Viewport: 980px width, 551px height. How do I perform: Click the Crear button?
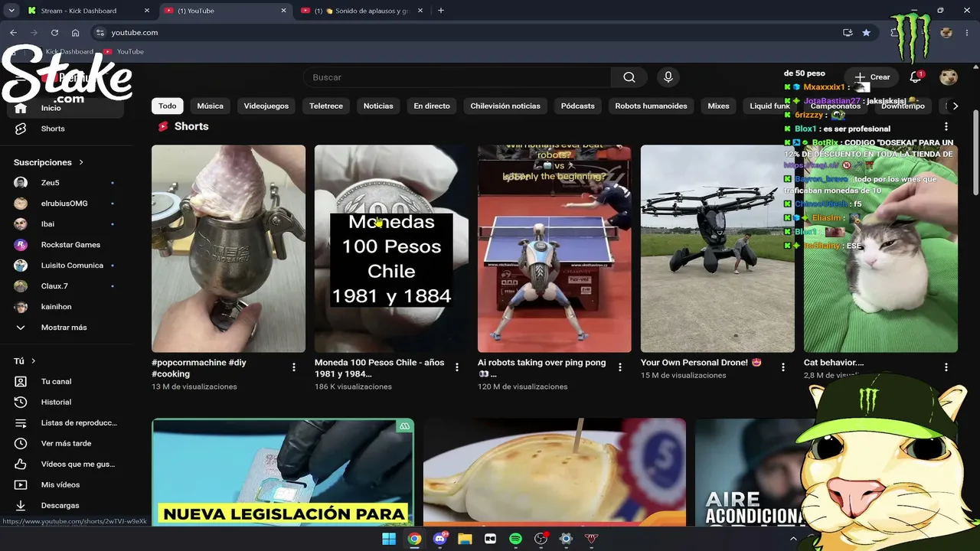(872, 77)
